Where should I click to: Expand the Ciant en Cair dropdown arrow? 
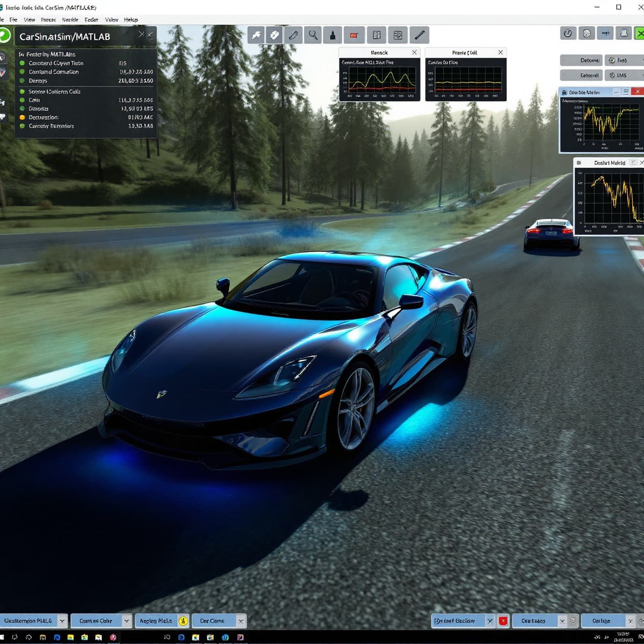coord(127,621)
